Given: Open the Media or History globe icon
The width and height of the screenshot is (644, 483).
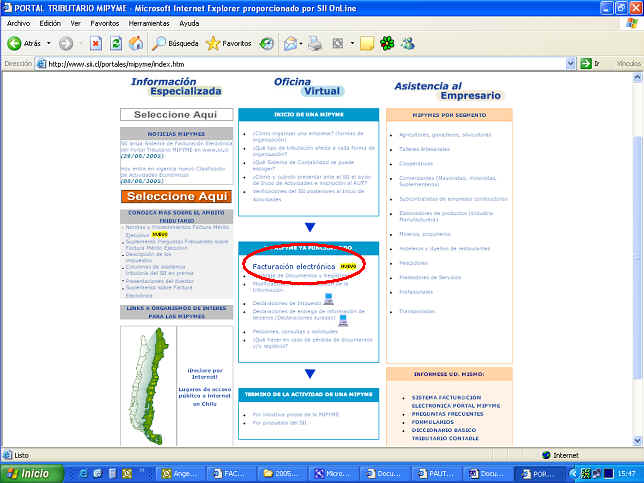Looking at the screenshot, I should click(x=267, y=43).
